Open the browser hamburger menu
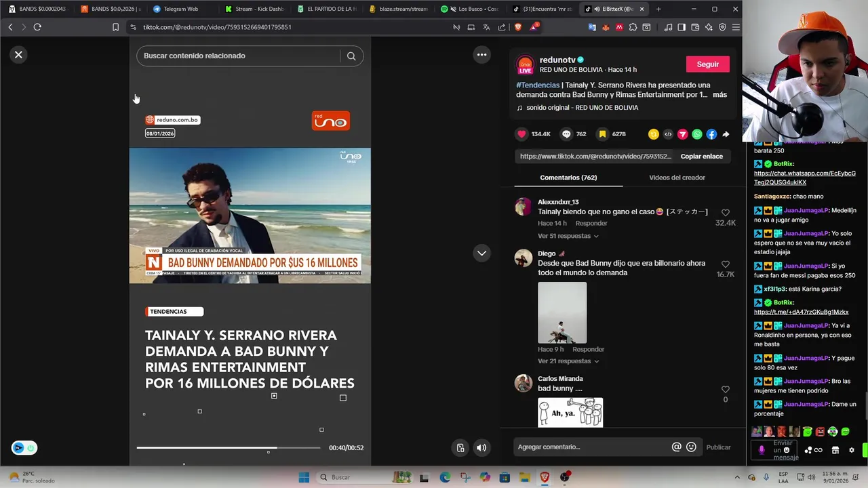 (x=736, y=27)
